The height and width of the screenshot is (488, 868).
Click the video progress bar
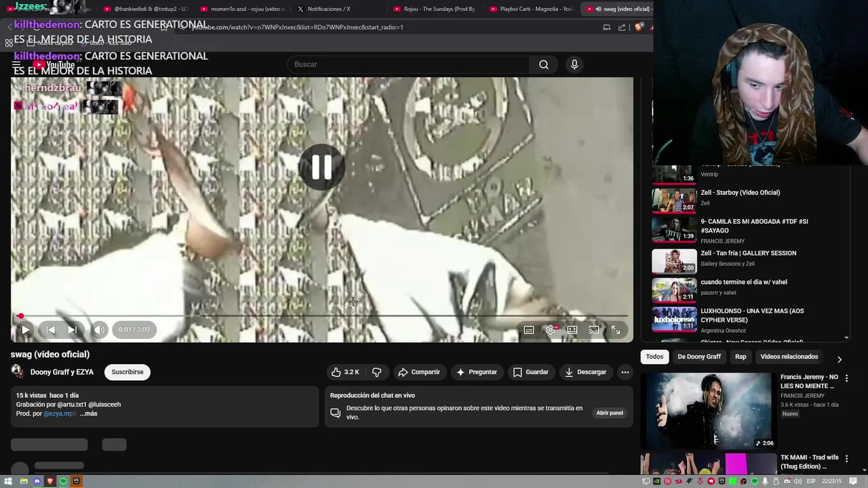322,316
